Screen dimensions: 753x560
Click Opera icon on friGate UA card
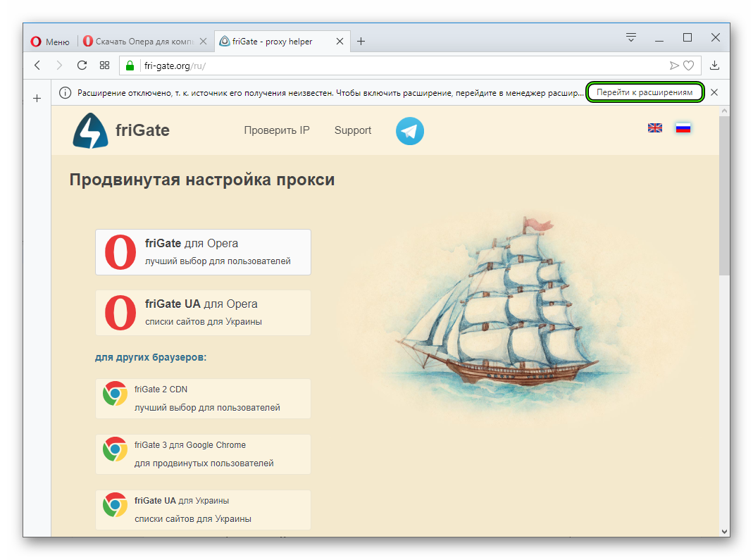[x=120, y=313]
